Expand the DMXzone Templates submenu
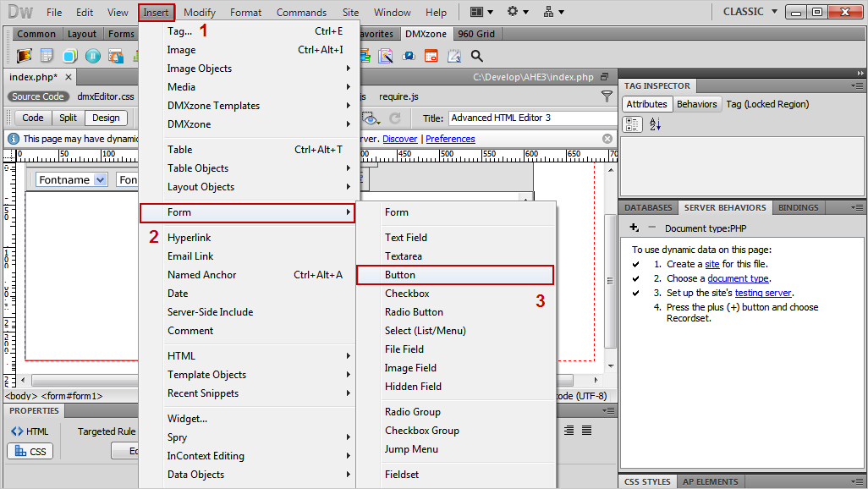 click(x=248, y=105)
